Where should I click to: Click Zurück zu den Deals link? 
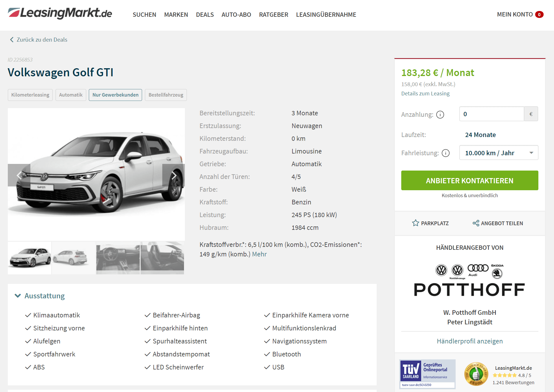point(42,40)
